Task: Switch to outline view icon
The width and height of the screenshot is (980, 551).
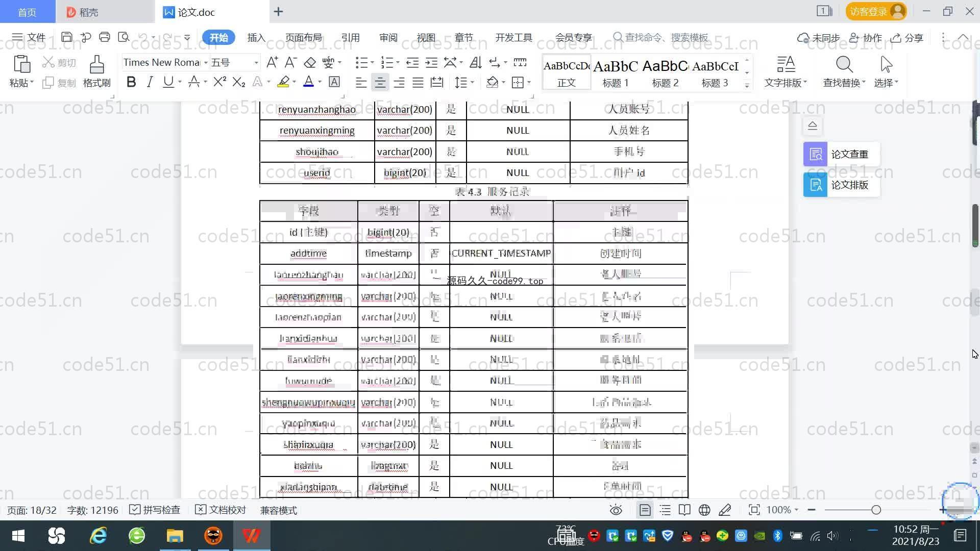Action: click(665, 510)
